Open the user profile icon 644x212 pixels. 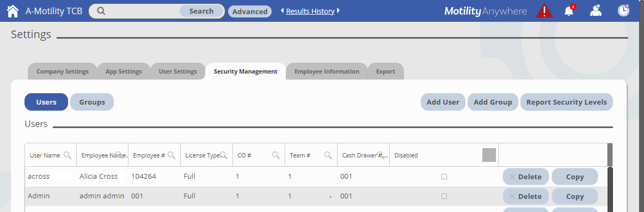[x=596, y=11]
